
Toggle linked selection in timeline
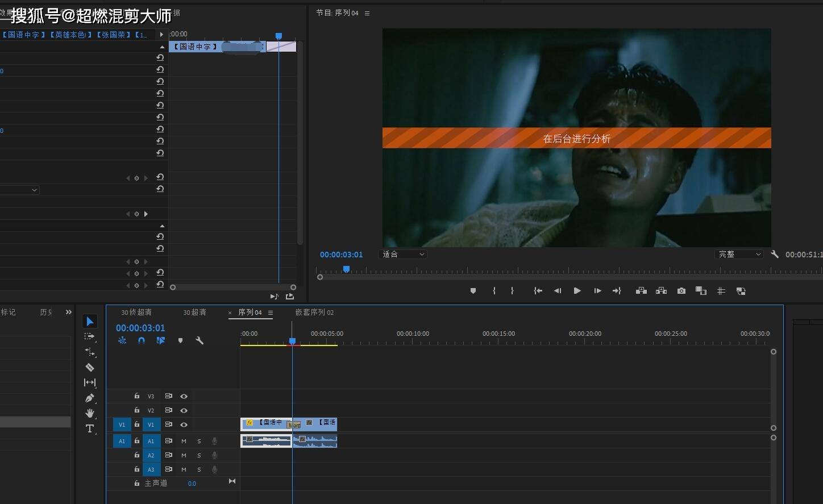pos(161,340)
